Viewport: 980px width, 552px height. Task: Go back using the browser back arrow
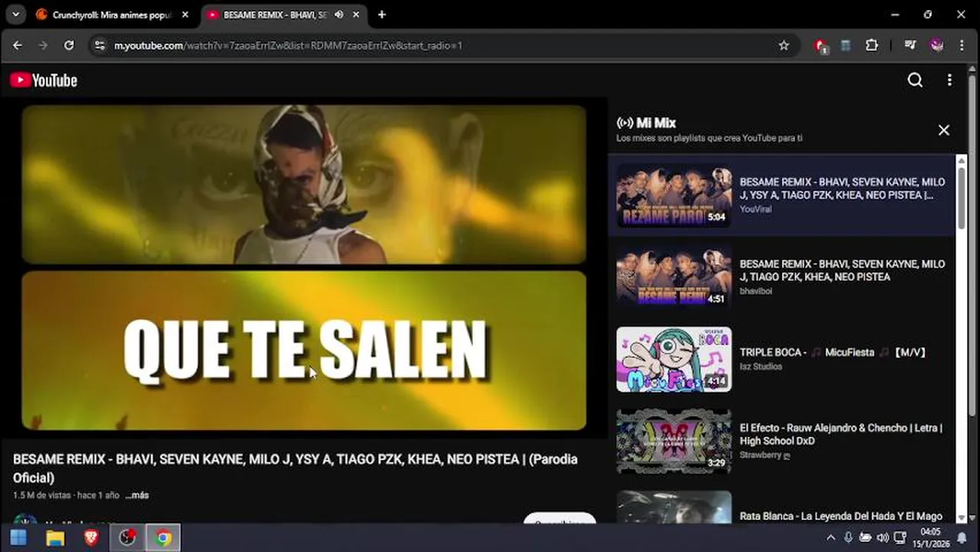(x=18, y=45)
